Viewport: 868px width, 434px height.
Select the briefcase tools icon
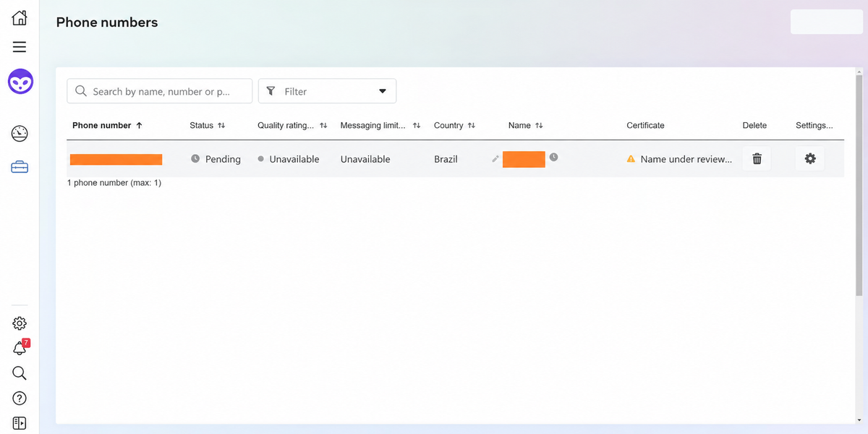click(x=20, y=167)
